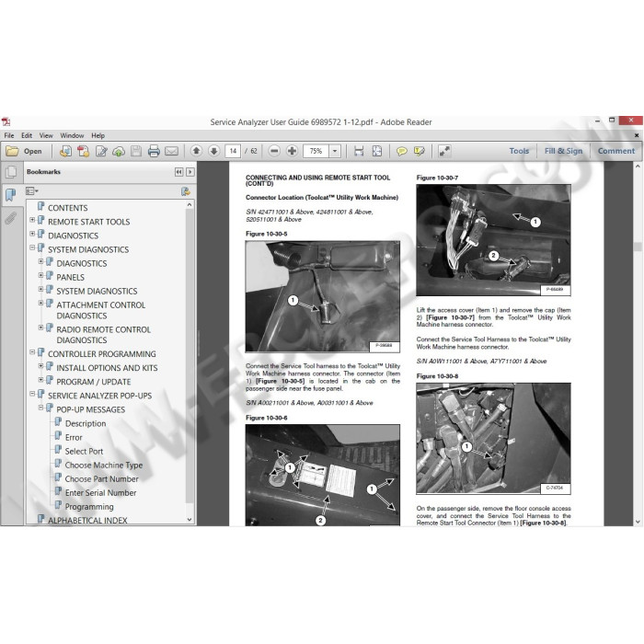Open the Select Port bookmark
644x644 pixels.
tap(84, 452)
